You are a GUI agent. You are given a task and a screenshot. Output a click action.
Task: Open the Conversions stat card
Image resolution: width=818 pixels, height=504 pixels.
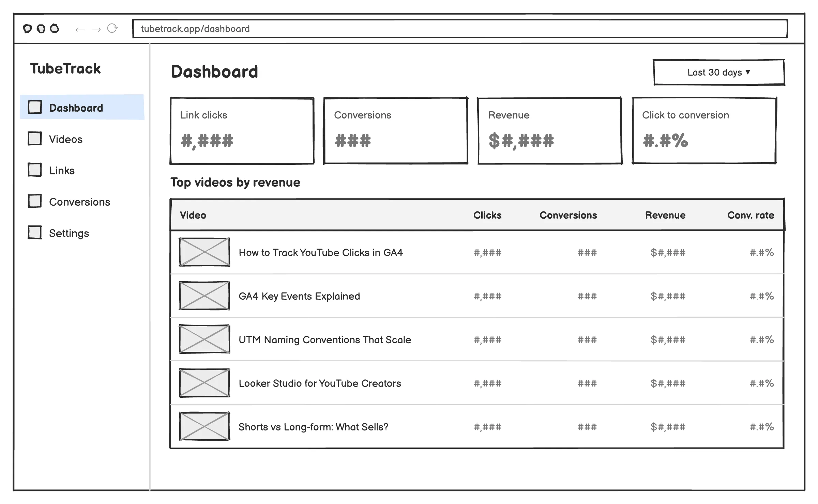pos(396,131)
